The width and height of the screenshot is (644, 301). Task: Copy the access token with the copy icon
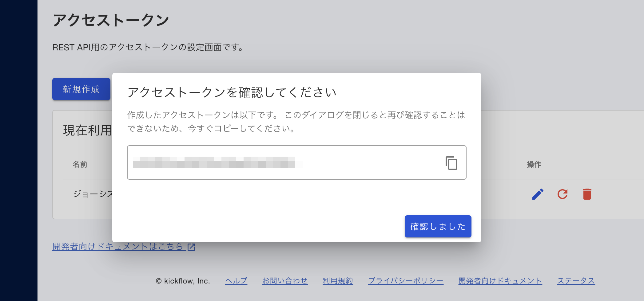(451, 163)
